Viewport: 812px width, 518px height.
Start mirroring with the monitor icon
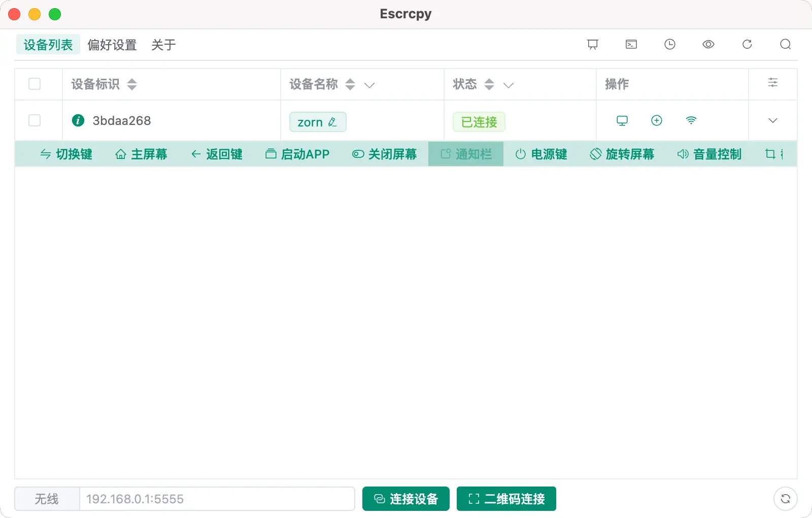coord(622,120)
